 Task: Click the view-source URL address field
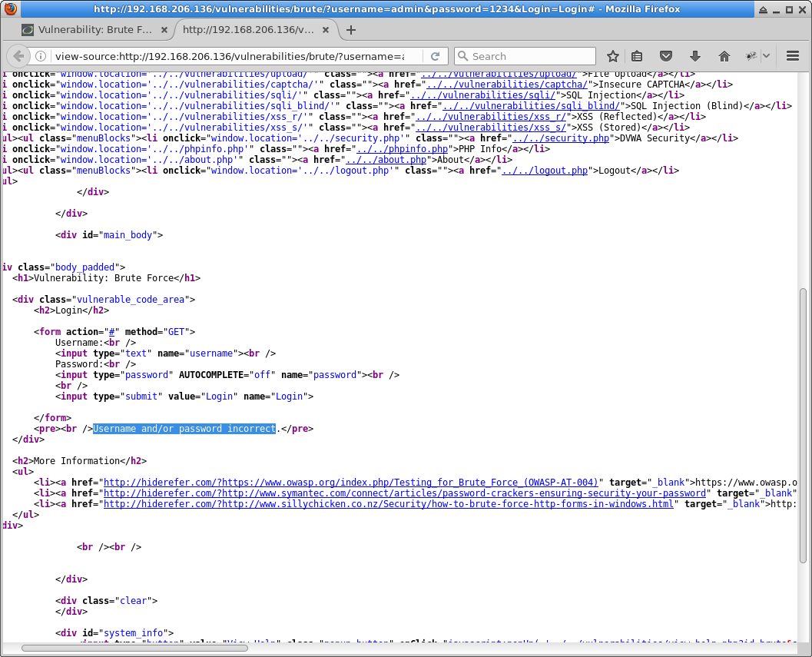click(x=230, y=56)
